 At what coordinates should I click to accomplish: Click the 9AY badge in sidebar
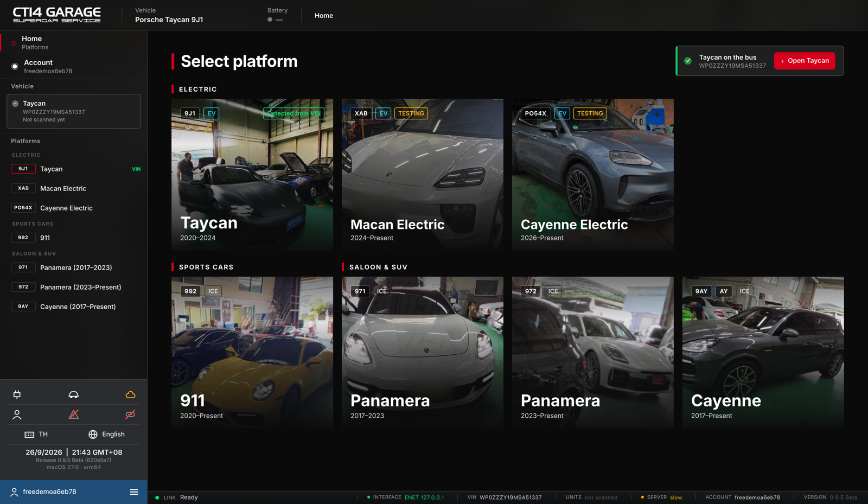23,307
